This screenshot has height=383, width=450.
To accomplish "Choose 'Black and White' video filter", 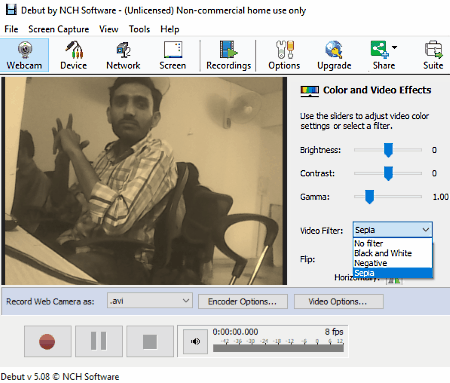I will 393,253.
